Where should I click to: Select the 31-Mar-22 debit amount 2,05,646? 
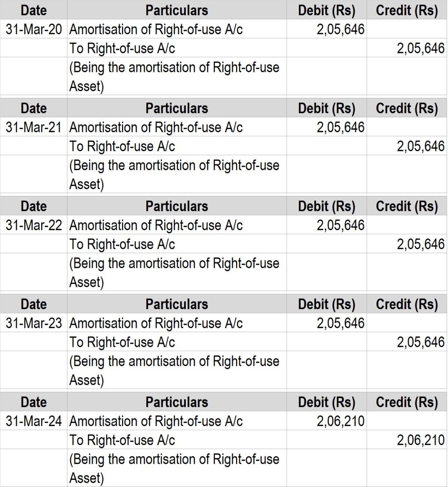point(341,225)
